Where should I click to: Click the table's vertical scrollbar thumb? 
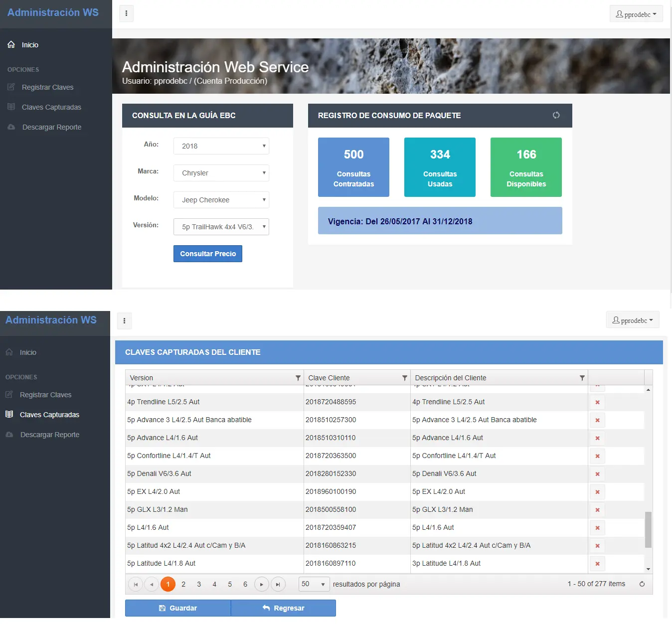pyautogui.click(x=648, y=529)
